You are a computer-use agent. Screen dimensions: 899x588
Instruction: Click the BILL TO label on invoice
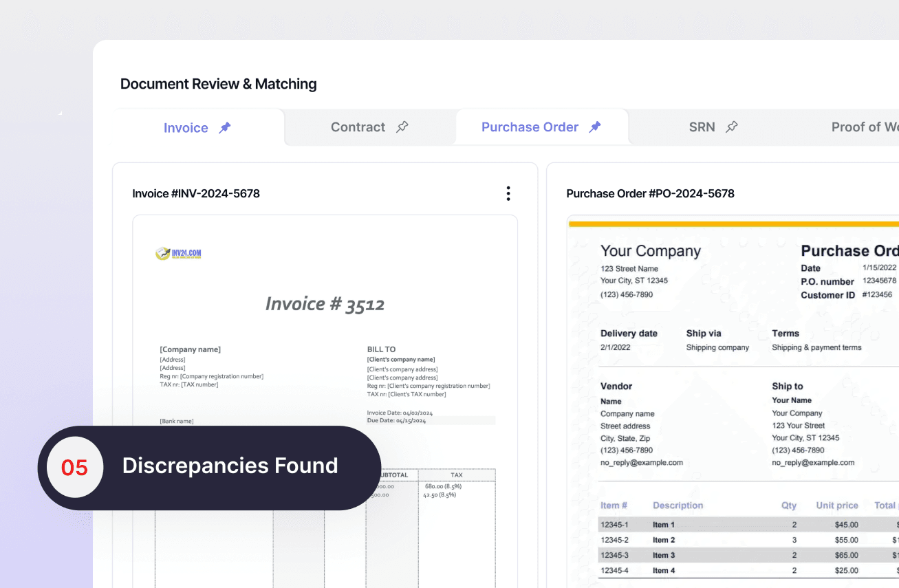pyautogui.click(x=382, y=349)
